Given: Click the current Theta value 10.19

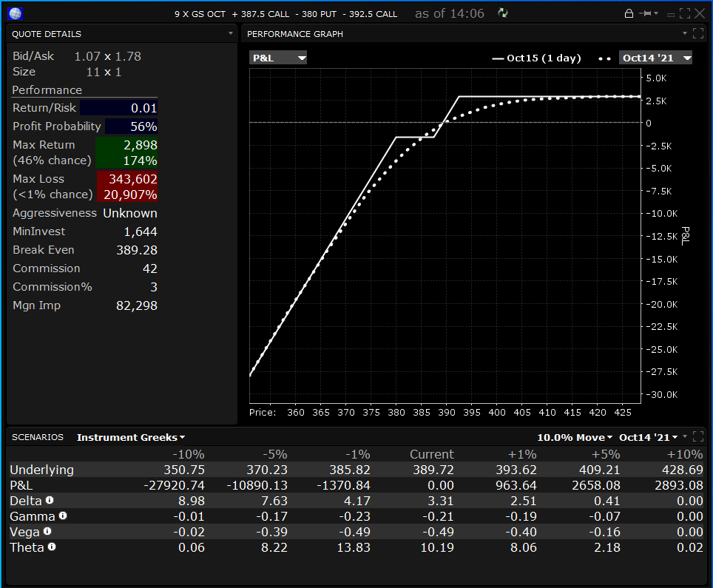Looking at the screenshot, I should [x=437, y=547].
